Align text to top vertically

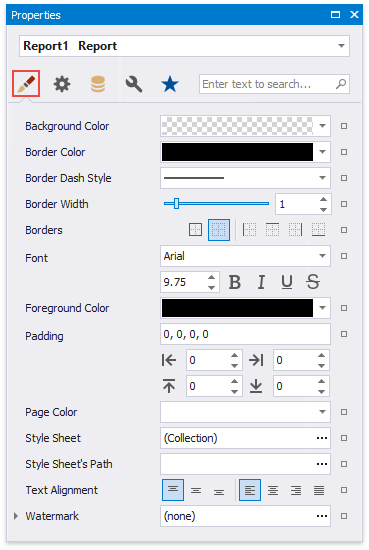click(173, 490)
